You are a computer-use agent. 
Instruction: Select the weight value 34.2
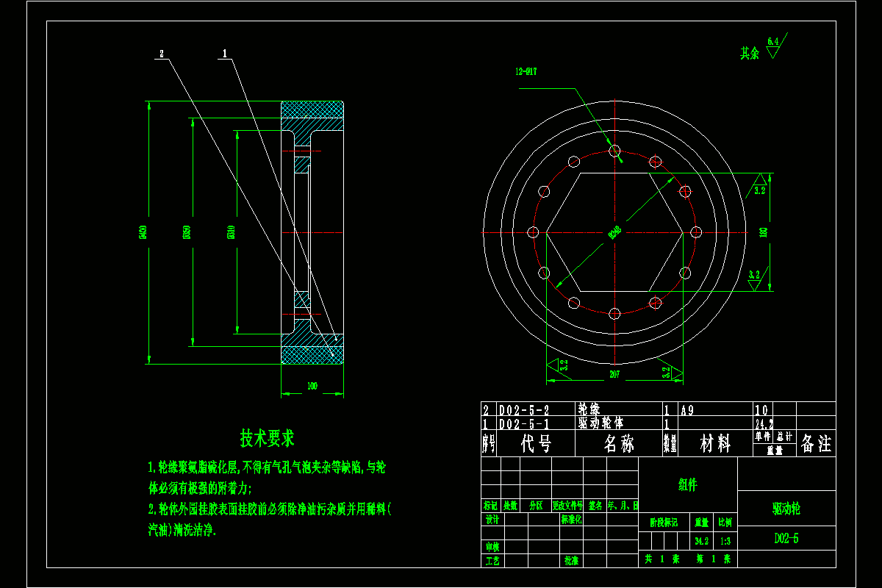tap(702, 541)
